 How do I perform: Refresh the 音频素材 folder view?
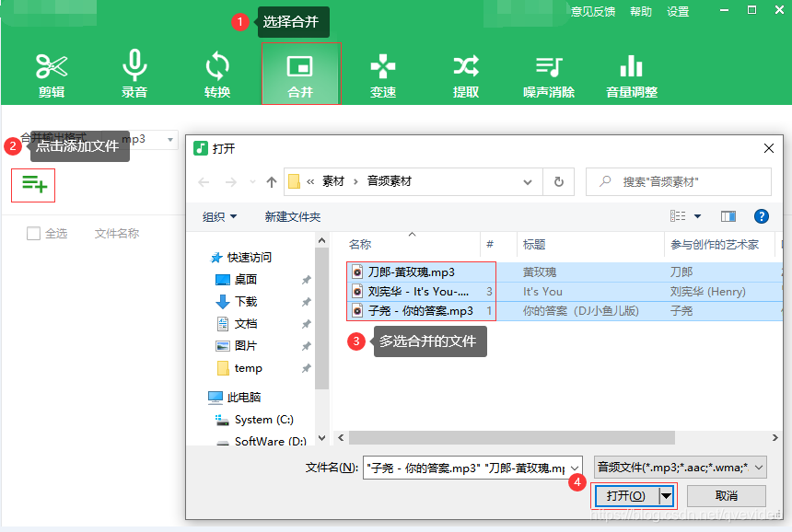click(x=559, y=181)
